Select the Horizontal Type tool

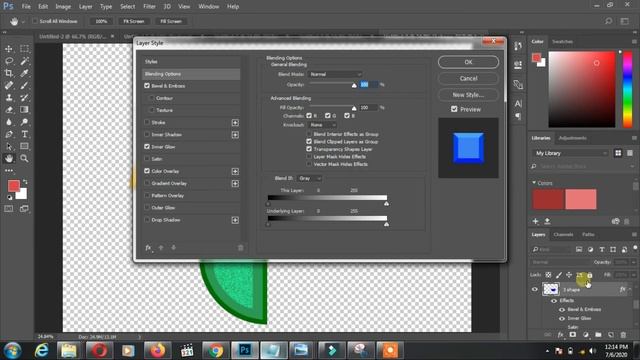point(24,134)
